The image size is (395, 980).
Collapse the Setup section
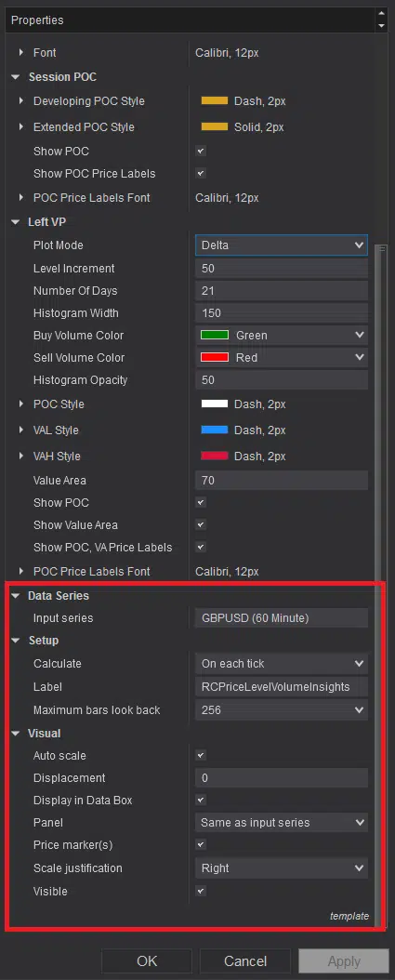[16, 641]
